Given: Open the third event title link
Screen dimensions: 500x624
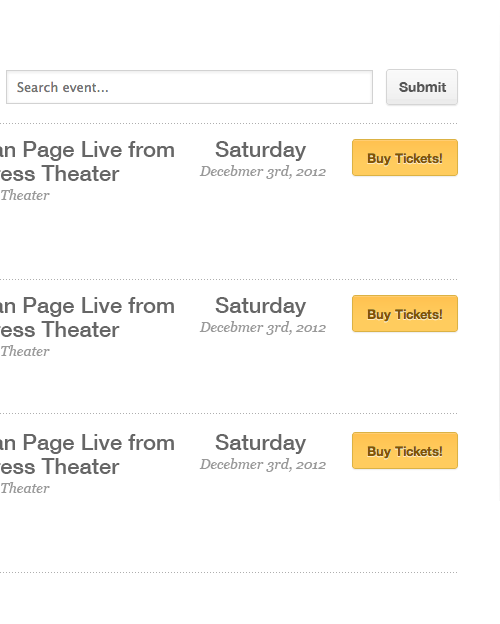Looking at the screenshot, I should pyautogui.click(x=87, y=454).
